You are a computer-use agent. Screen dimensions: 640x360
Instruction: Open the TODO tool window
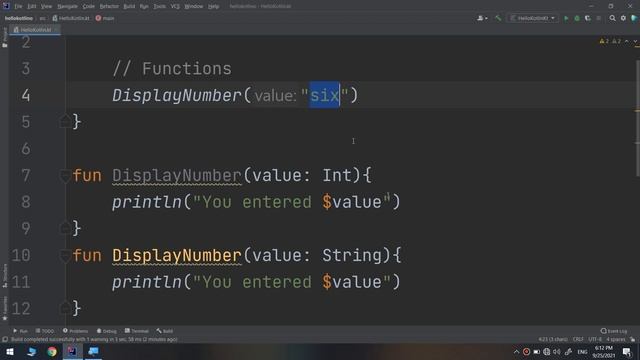tap(45, 331)
